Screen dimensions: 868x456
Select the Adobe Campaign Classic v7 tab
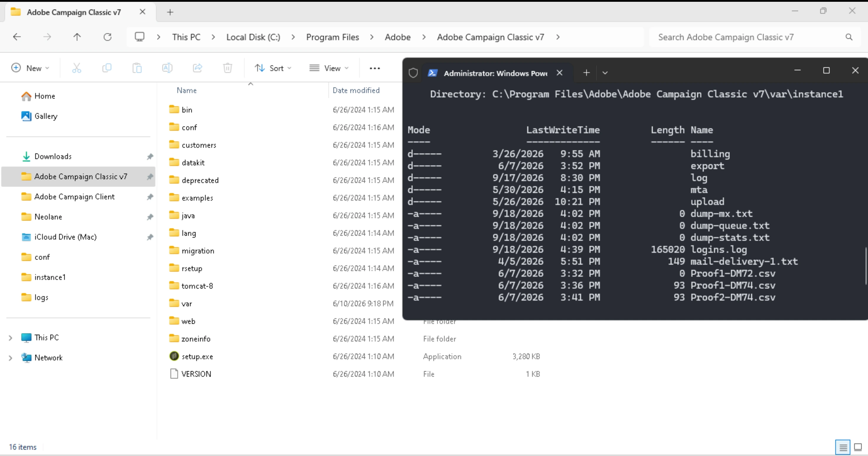(80, 12)
